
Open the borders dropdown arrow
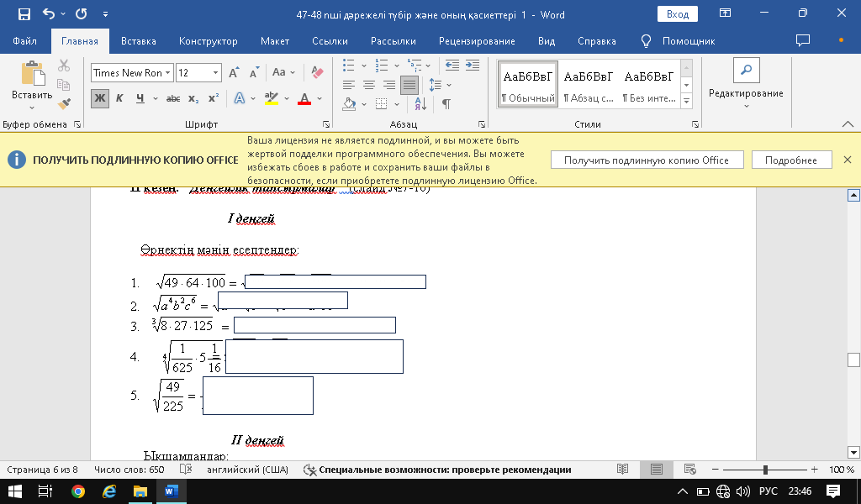pyautogui.click(x=397, y=103)
